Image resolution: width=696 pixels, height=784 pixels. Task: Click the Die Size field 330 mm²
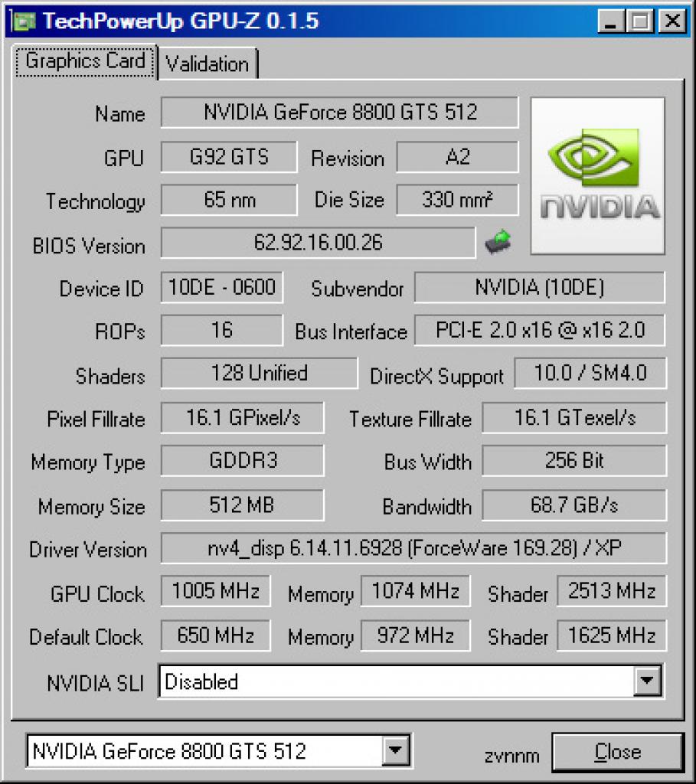coord(457,200)
